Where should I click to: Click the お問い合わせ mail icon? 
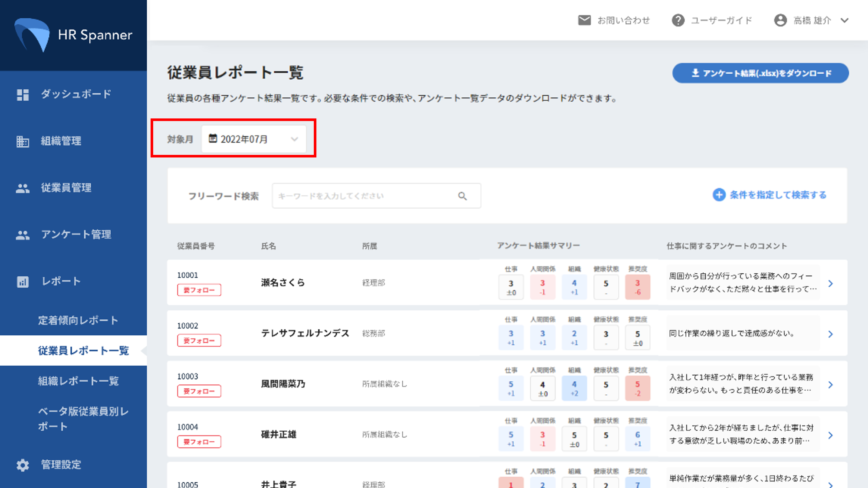coord(584,20)
